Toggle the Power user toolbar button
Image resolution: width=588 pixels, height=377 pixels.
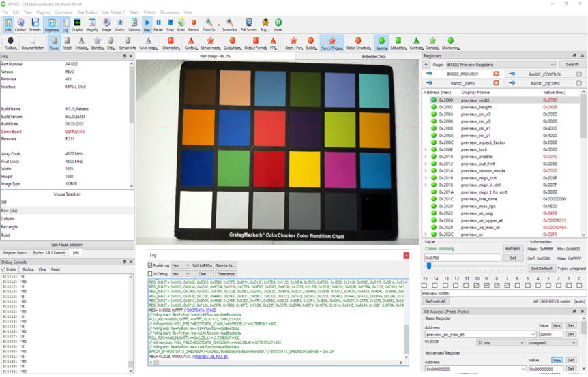[x=55, y=43]
